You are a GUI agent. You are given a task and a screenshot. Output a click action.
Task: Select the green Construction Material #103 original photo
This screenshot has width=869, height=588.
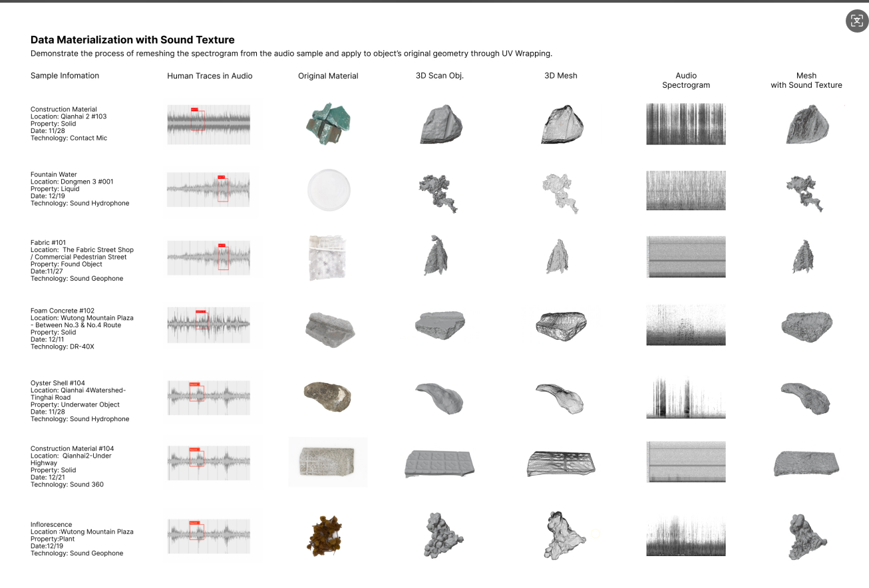click(327, 124)
